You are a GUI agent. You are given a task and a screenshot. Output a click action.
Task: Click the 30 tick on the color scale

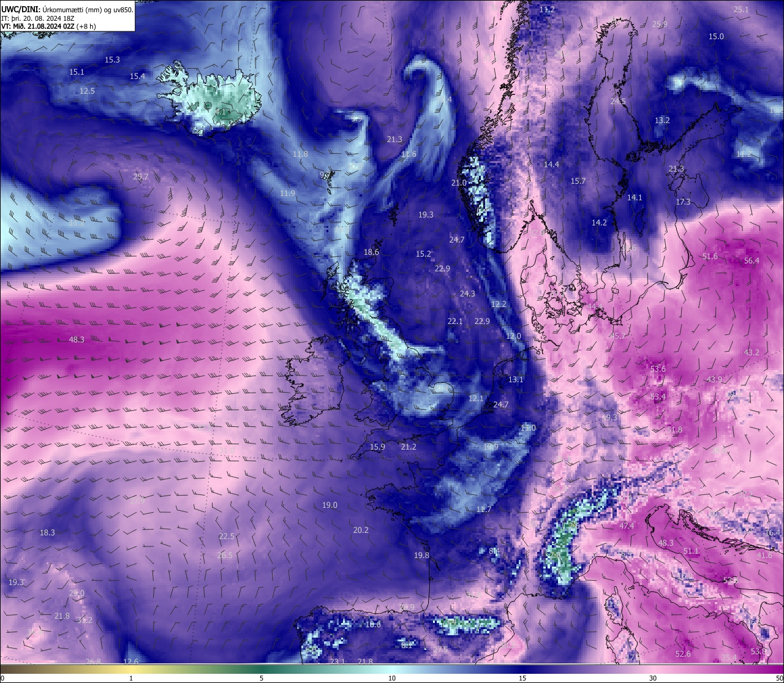(653, 678)
